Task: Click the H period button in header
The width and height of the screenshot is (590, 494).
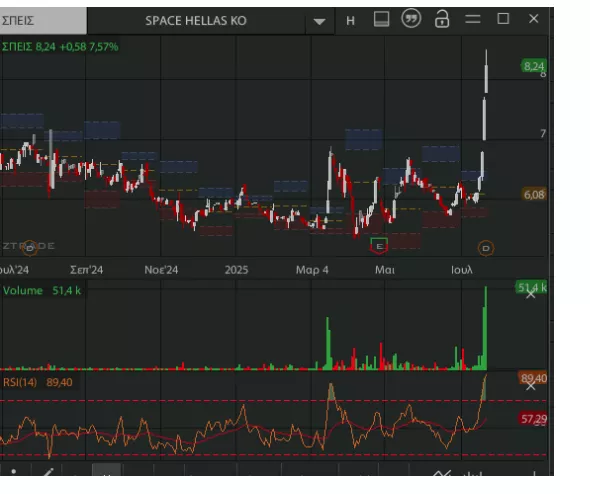Action: [x=350, y=21]
